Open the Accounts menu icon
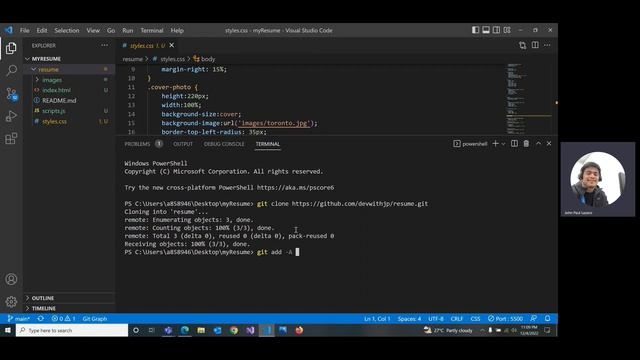Image resolution: width=640 pixels, height=360 pixels. (x=11, y=279)
